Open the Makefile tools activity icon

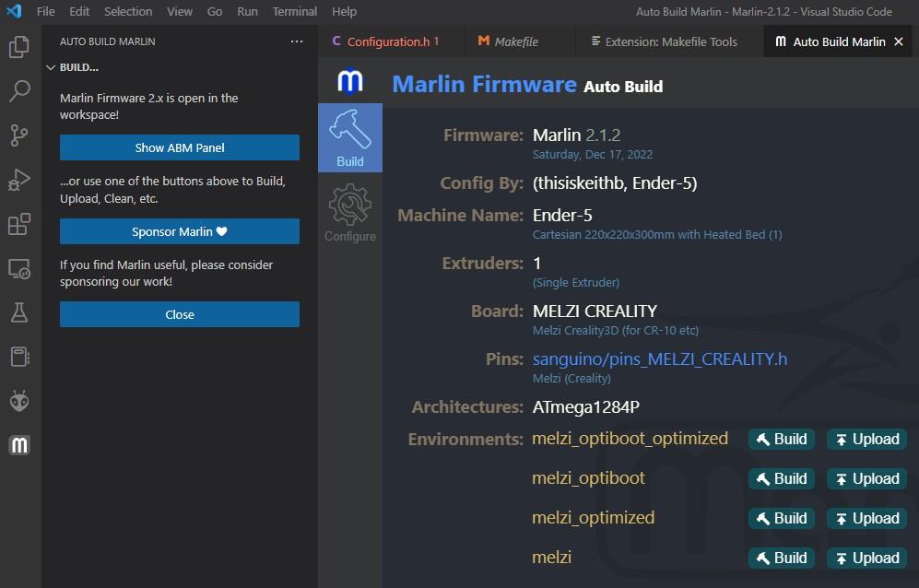[19, 357]
